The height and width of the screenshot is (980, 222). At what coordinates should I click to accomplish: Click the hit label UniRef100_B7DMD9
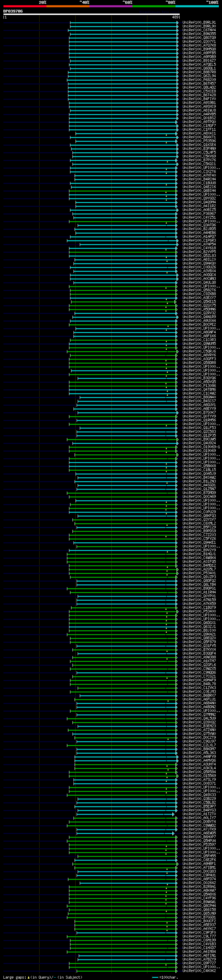pyautogui.click(x=199, y=493)
